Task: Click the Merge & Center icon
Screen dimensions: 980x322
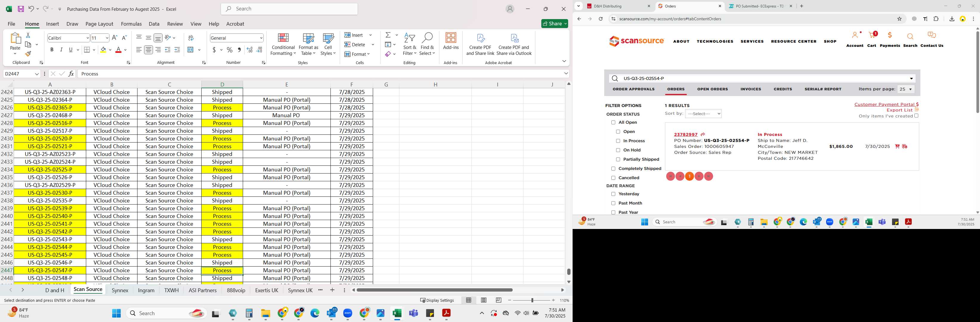Action: point(191,50)
